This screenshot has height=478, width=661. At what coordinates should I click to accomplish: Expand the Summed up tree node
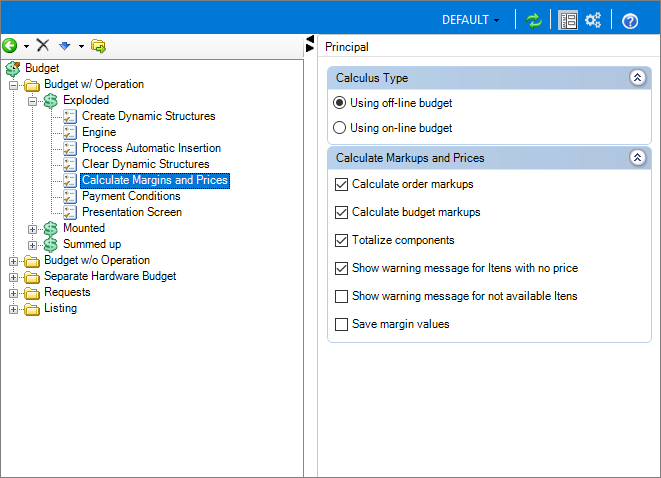pos(32,245)
